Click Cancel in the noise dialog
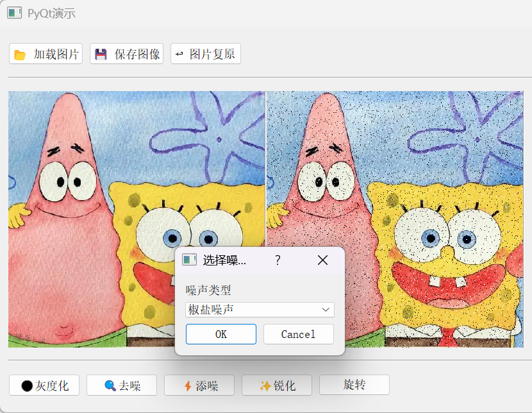Viewport: 532px width, 413px height. pyautogui.click(x=299, y=334)
